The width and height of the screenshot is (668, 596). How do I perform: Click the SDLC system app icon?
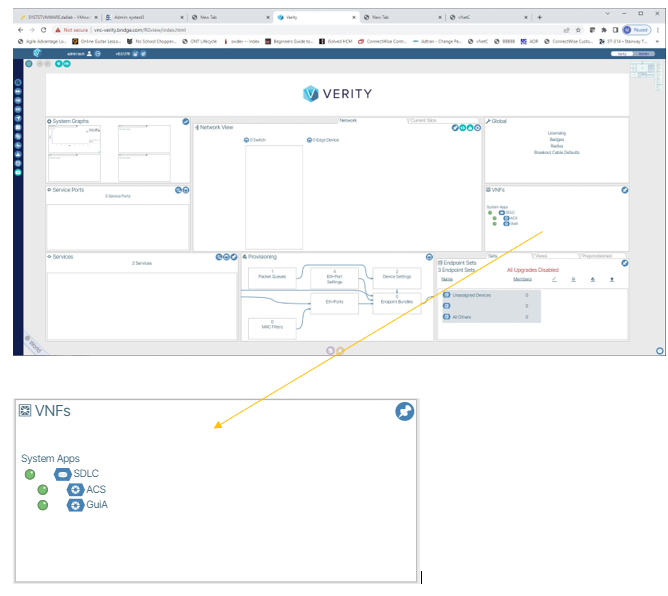click(x=62, y=474)
